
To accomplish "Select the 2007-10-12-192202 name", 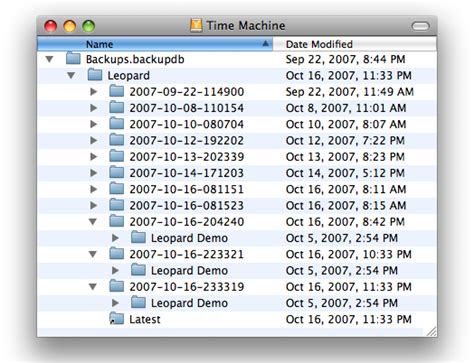I will tap(187, 141).
